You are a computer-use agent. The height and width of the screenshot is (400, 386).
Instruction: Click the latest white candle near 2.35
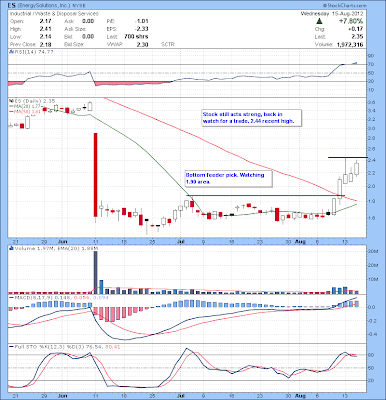(x=357, y=168)
